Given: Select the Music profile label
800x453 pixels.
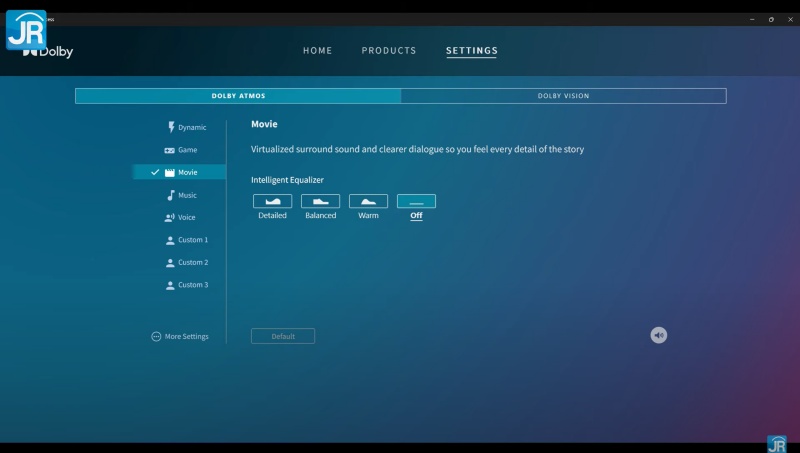Looking at the screenshot, I should tap(187, 195).
